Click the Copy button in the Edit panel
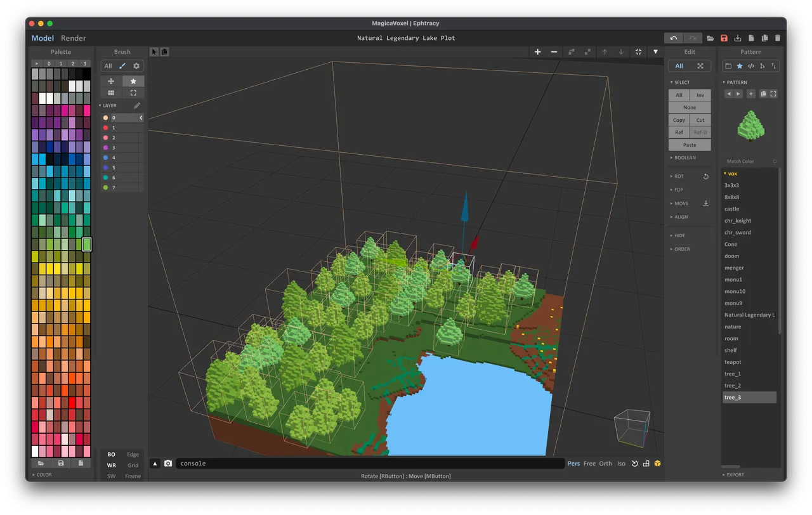 (x=679, y=120)
